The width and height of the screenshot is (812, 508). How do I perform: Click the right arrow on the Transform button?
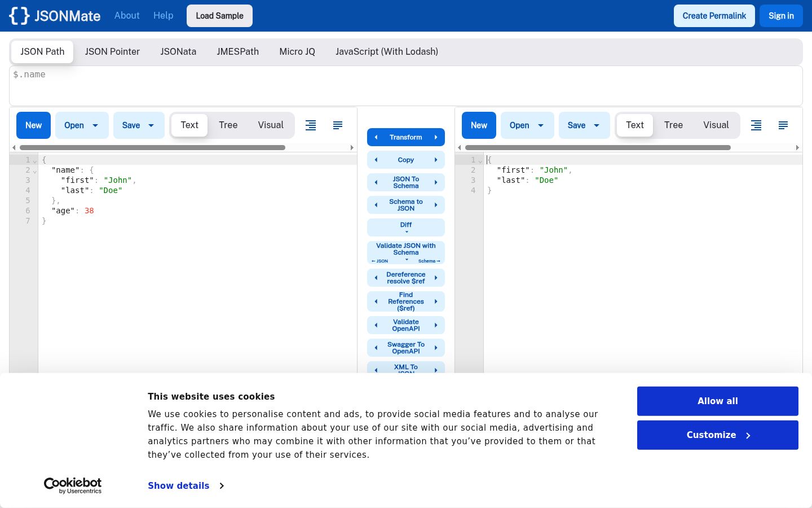[436, 137]
